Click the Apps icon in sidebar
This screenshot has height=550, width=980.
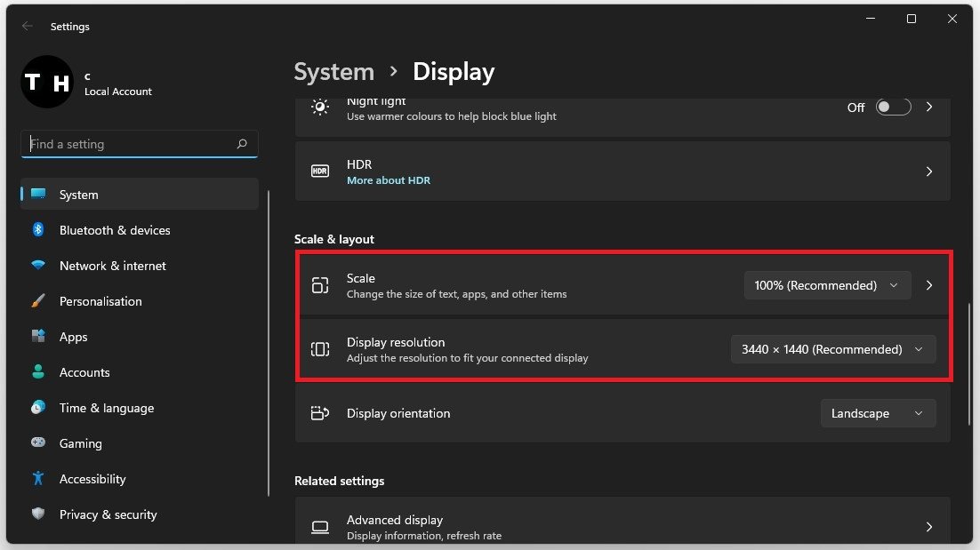tap(38, 337)
